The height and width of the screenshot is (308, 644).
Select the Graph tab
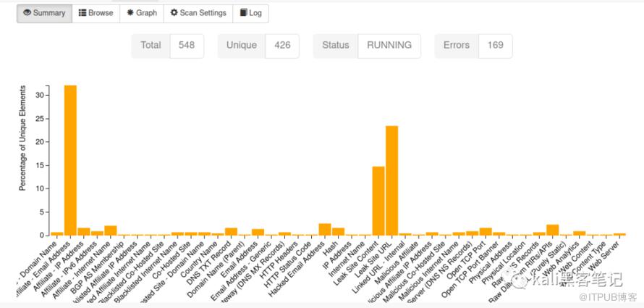pos(141,13)
